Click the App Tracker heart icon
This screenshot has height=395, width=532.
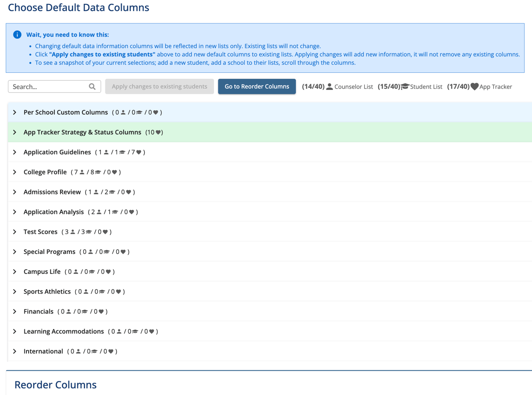[475, 86]
